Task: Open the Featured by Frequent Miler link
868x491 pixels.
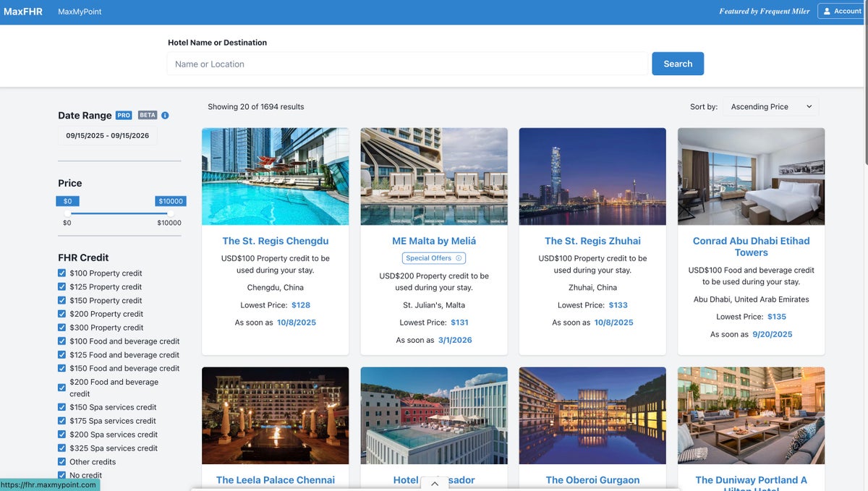Action: click(x=763, y=12)
